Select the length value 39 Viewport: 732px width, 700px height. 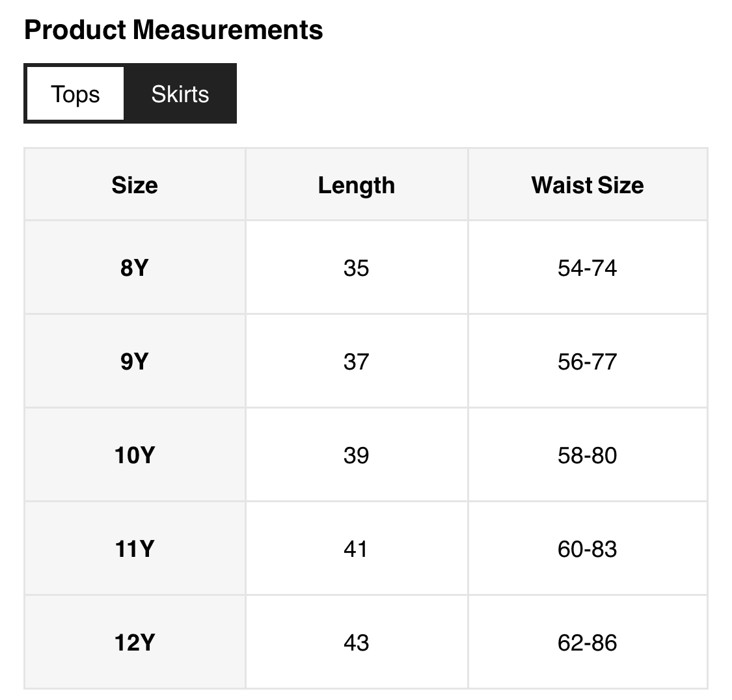[356, 455]
